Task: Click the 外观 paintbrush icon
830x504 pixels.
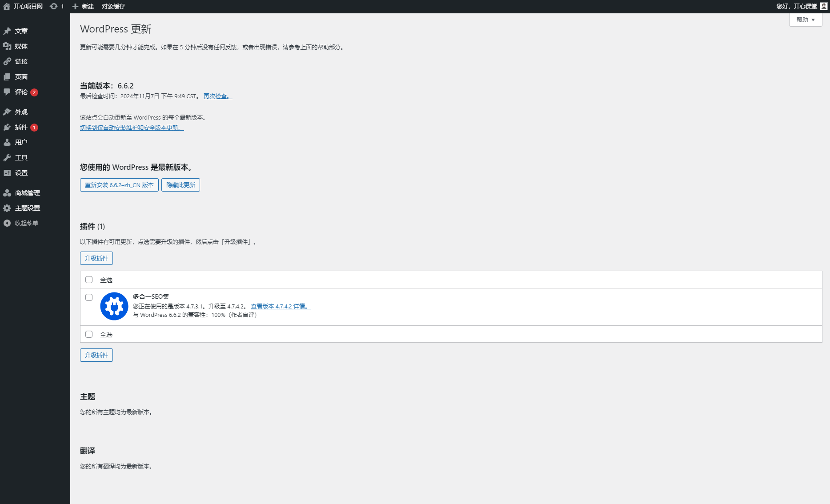Action: (7, 112)
